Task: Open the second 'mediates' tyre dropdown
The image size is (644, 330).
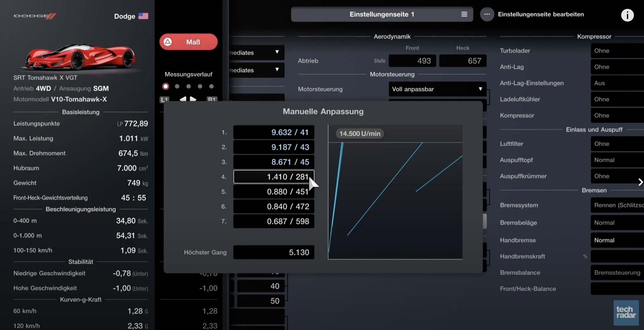Action: [x=257, y=70]
